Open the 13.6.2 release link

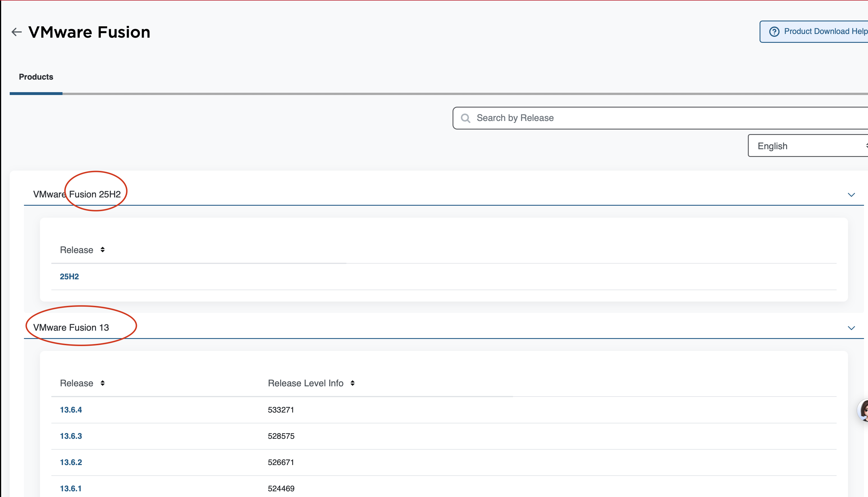tap(71, 462)
